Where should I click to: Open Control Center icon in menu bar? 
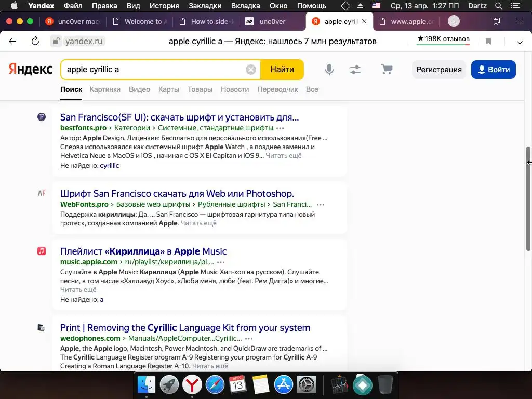click(x=515, y=6)
